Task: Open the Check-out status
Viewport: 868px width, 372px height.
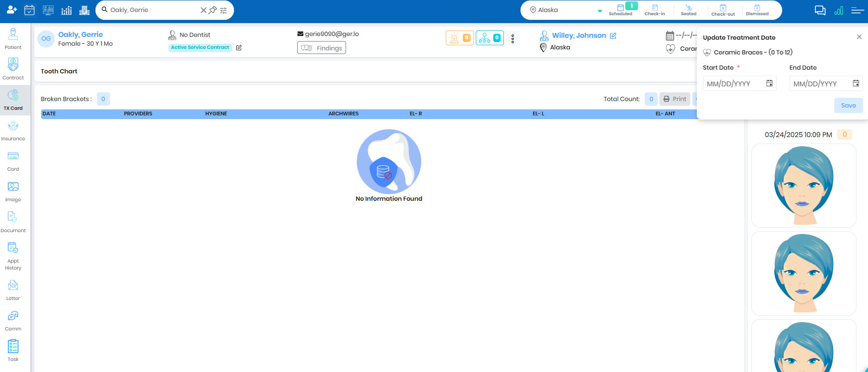Action: pos(723,10)
